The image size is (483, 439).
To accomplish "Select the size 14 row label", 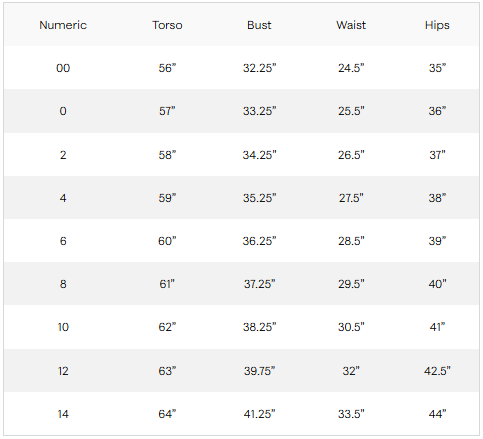I will coord(63,414).
